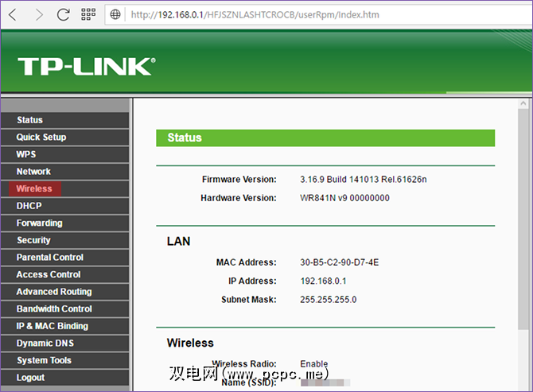Click the vertical scrollbar thumb

coord(523,219)
